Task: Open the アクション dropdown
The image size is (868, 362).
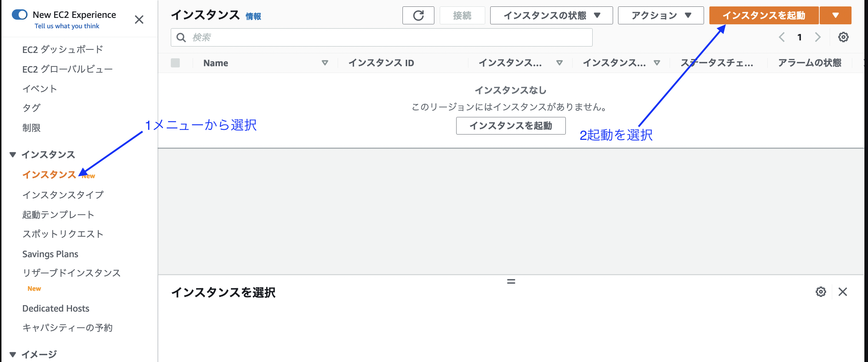Action: 660,15
